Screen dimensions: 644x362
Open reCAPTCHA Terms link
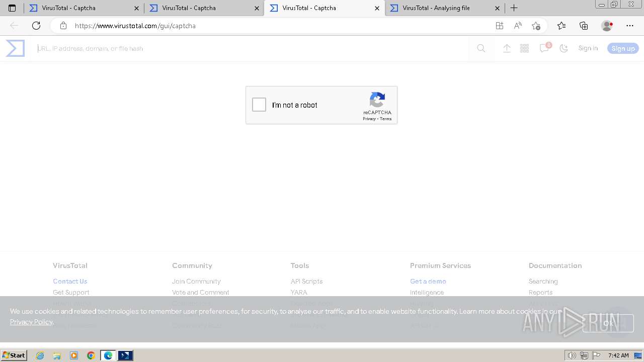pos(385,119)
